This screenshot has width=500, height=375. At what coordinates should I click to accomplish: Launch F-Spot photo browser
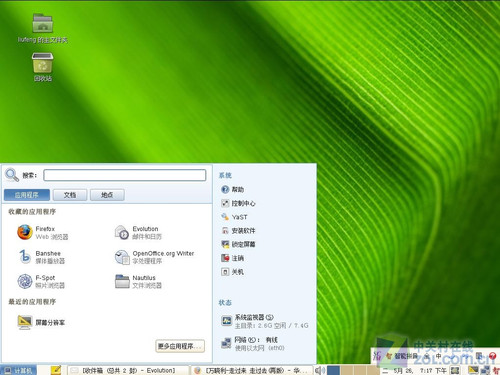point(41,281)
